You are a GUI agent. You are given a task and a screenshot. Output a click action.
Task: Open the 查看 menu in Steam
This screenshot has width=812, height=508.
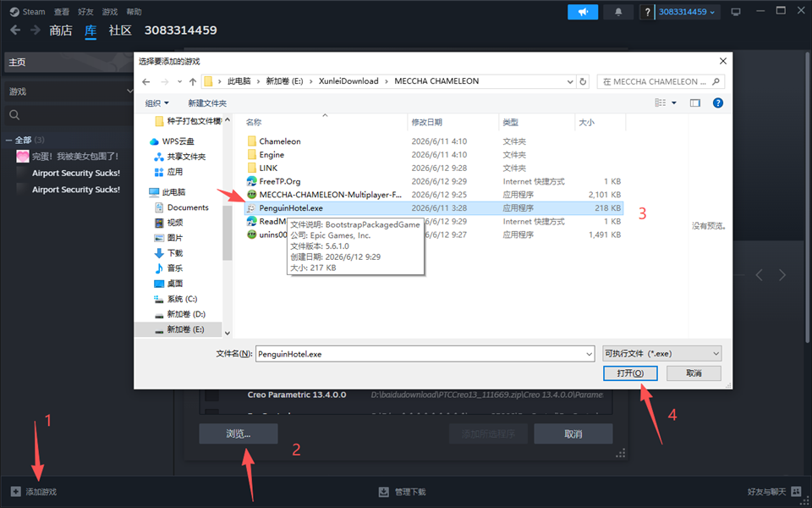point(62,11)
